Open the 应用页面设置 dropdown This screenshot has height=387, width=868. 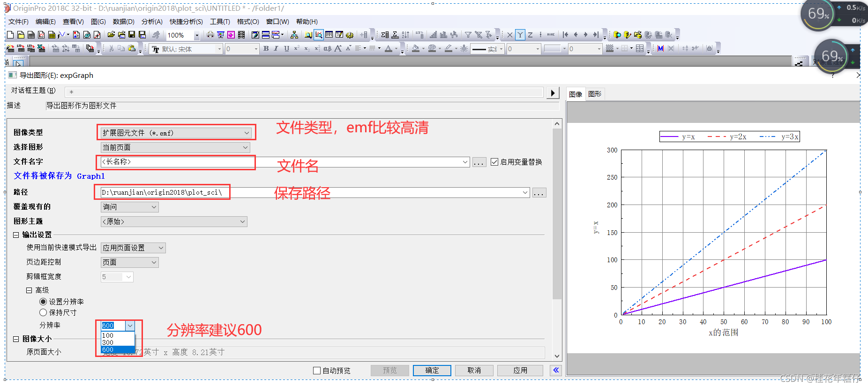pos(133,248)
